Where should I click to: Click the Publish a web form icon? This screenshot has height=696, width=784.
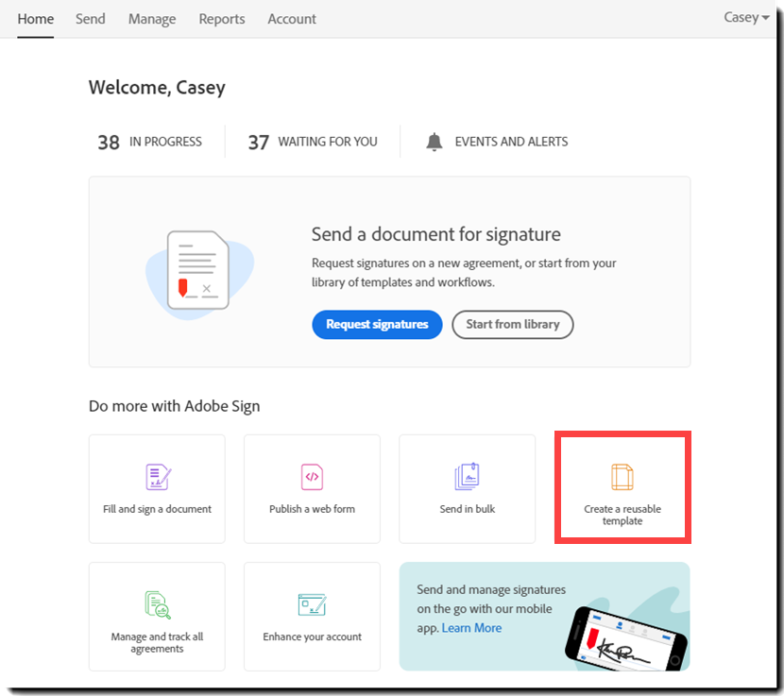(x=312, y=477)
